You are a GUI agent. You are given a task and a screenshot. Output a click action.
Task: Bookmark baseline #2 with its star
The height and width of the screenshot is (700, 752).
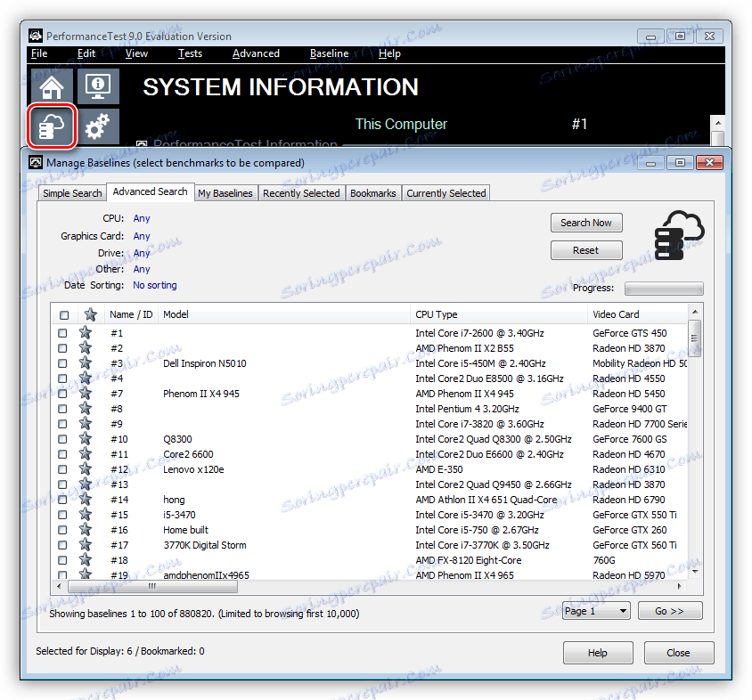point(86,348)
